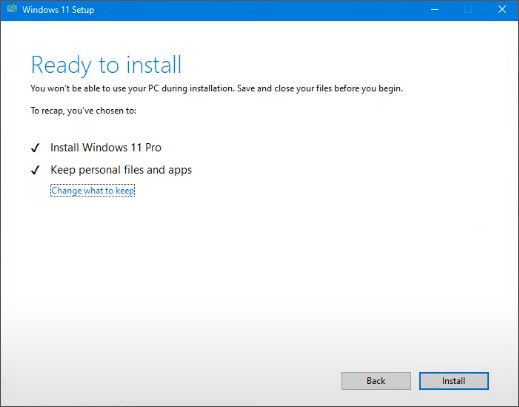Select the Install Windows 11 Pro summary line
Screen dimensions: 519x407
coord(106,147)
